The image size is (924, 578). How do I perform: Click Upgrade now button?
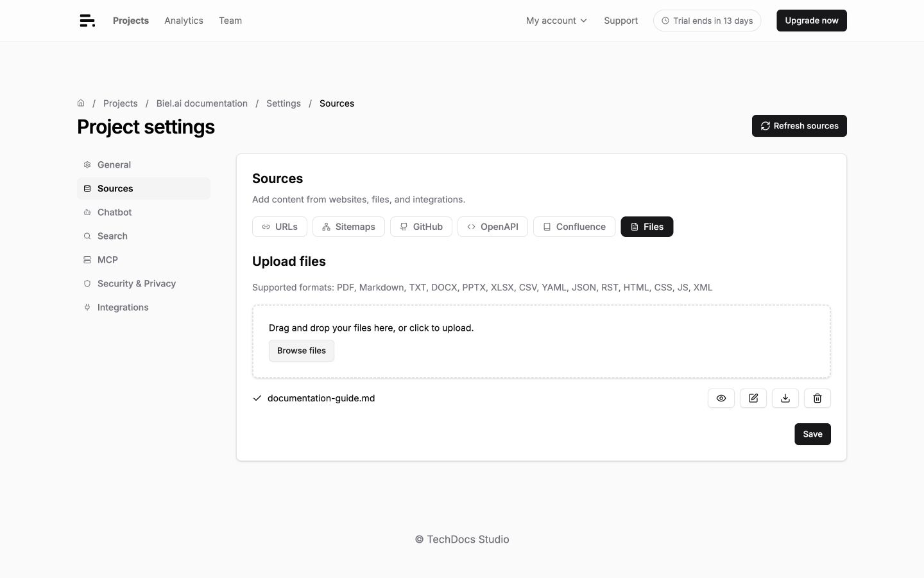click(x=812, y=21)
